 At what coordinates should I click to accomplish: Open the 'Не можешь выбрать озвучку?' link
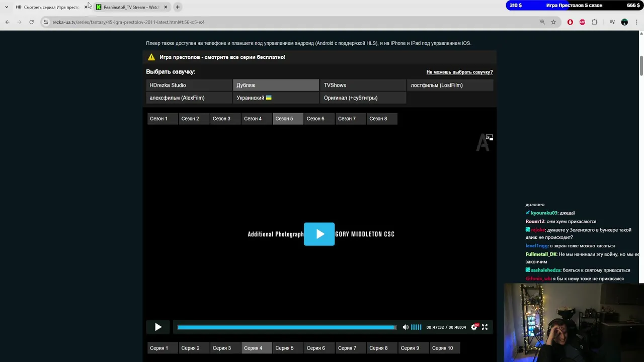pos(459,72)
